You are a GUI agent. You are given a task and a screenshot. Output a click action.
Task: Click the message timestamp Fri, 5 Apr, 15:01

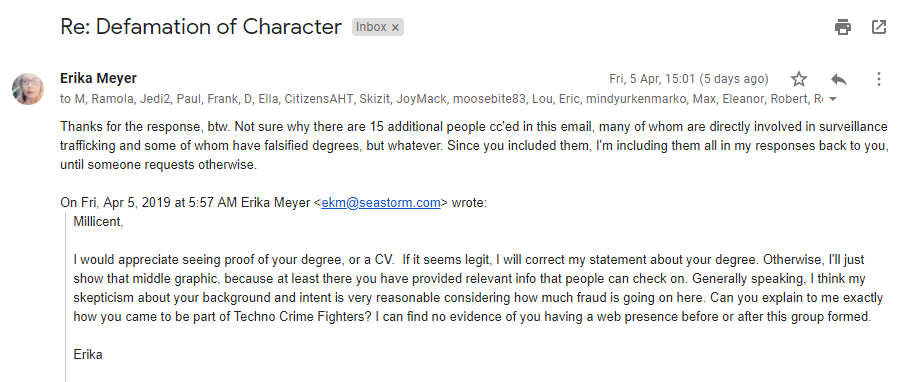(x=688, y=79)
